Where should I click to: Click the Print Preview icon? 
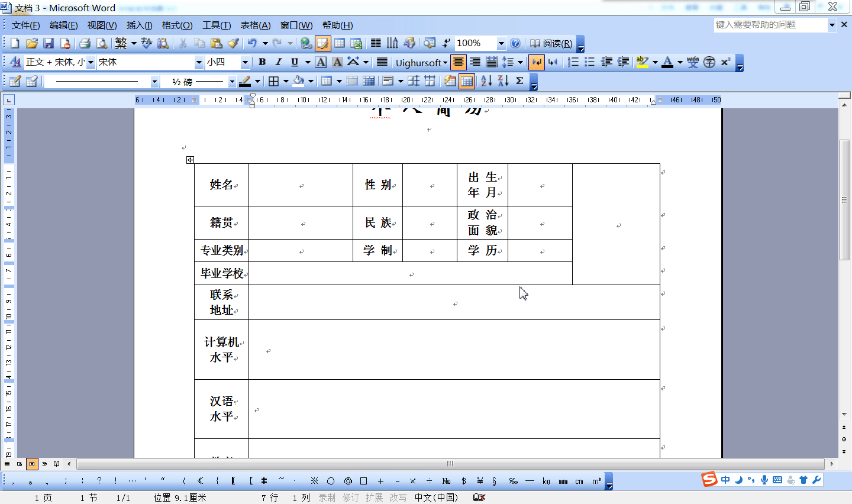point(101,43)
